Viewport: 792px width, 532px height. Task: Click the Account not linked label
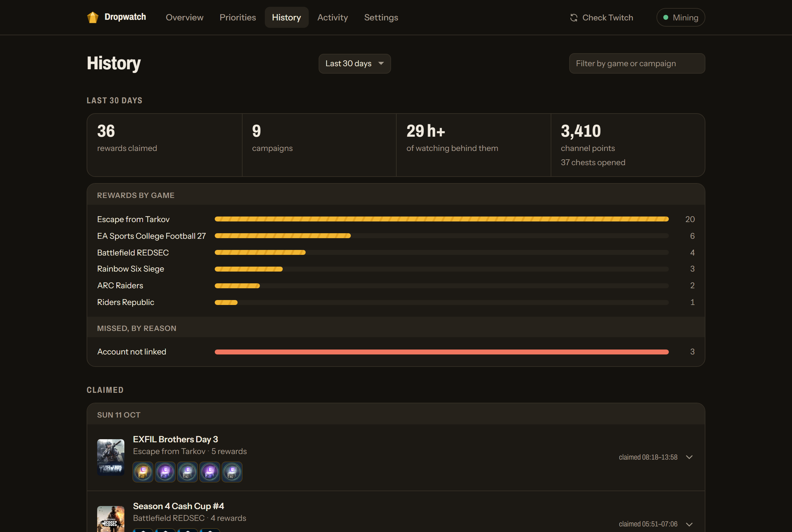[132, 352]
